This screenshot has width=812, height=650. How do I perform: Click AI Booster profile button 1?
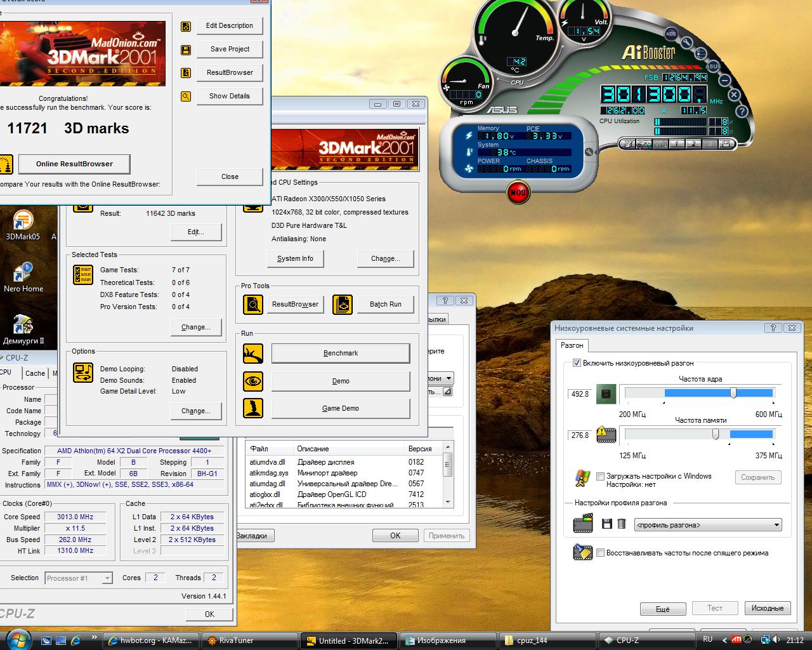pyautogui.click(x=677, y=144)
